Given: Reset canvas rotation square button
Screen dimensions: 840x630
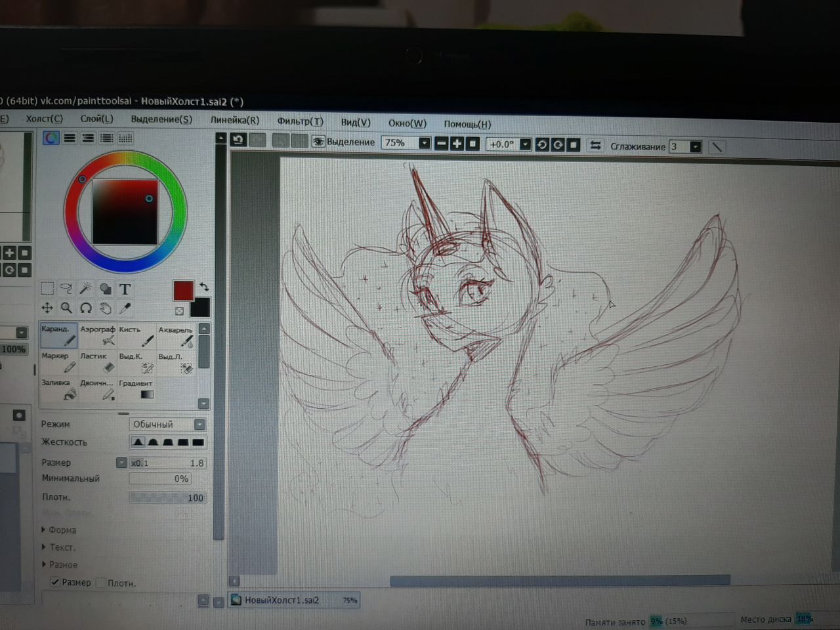Looking at the screenshot, I should point(573,144).
